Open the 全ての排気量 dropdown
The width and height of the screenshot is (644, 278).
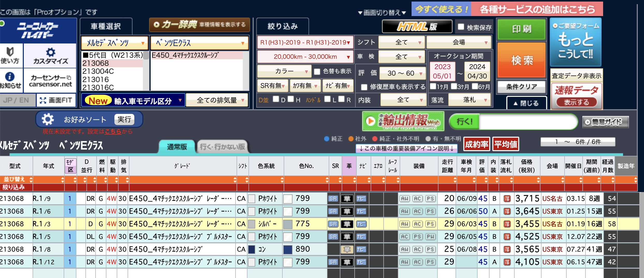[x=217, y=100]
